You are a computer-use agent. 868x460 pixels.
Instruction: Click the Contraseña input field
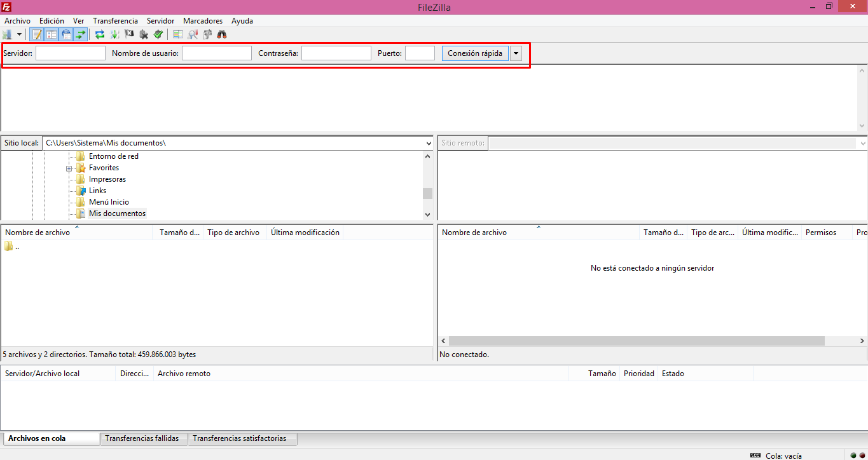[336, 53]
